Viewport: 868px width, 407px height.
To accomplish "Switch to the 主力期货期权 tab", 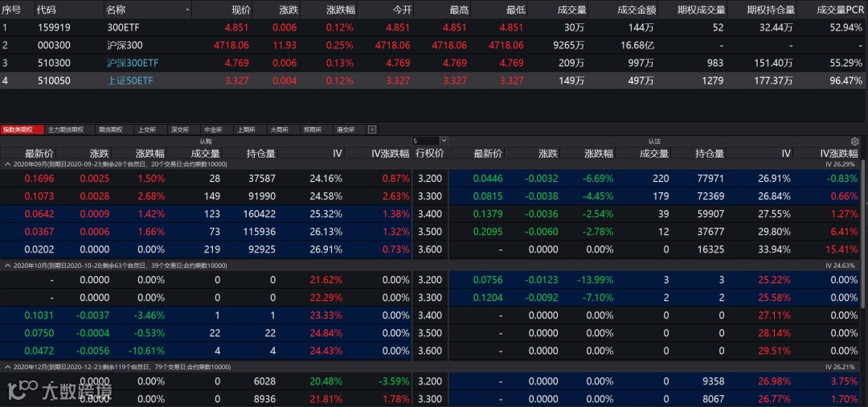I will click(x=65, y=129).
